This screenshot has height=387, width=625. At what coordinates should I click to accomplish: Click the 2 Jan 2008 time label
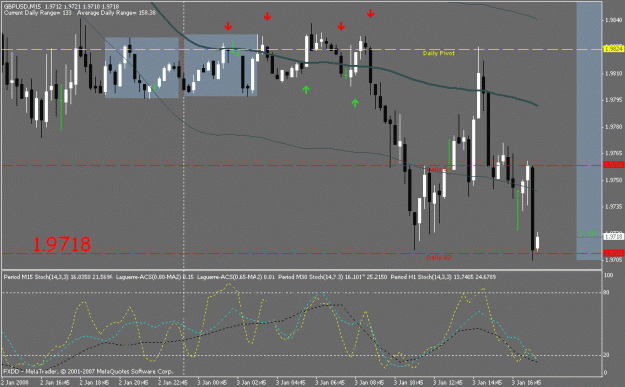coord(15,383)
